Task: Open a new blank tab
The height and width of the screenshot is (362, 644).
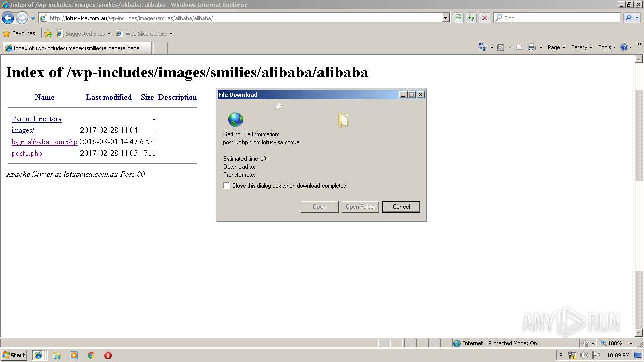Action: [160, 48]
